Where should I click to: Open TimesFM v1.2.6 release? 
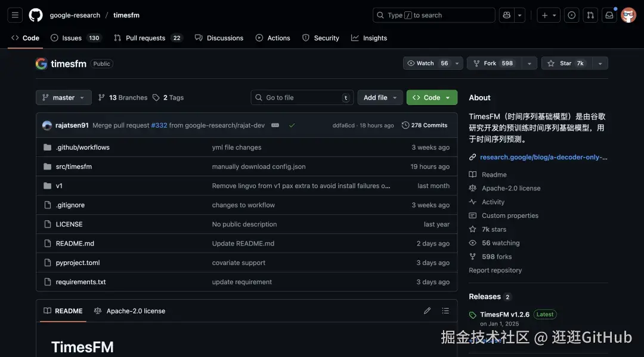coord(505,315)
